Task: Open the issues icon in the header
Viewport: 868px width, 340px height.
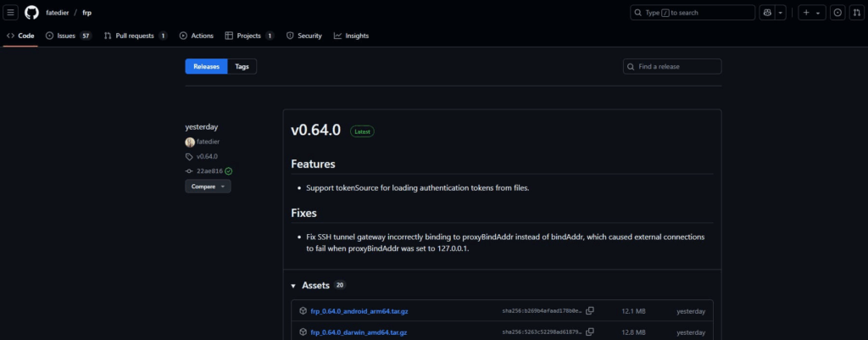Action: (x=837, y=13)
